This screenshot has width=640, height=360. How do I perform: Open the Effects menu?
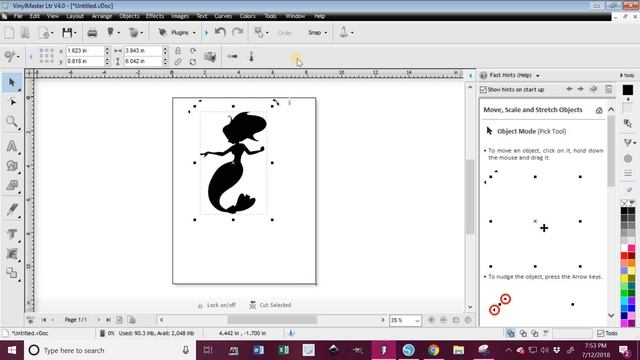(155, 16)
